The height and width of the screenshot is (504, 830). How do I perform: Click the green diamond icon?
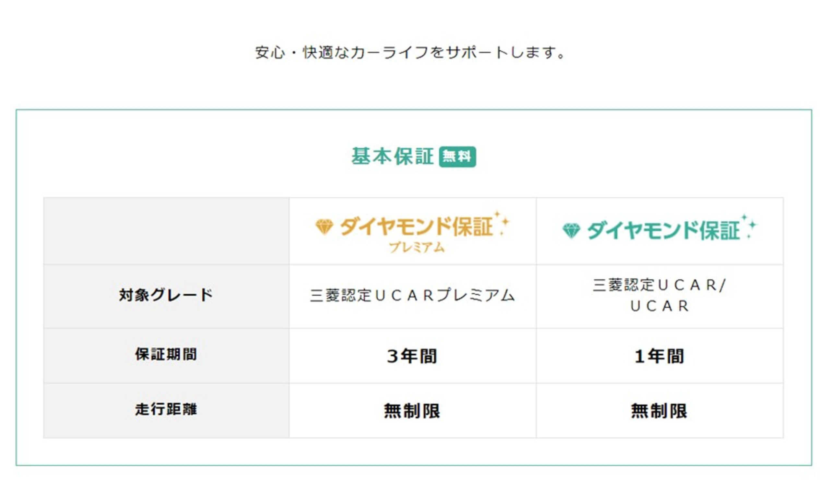tap(571, 231)
